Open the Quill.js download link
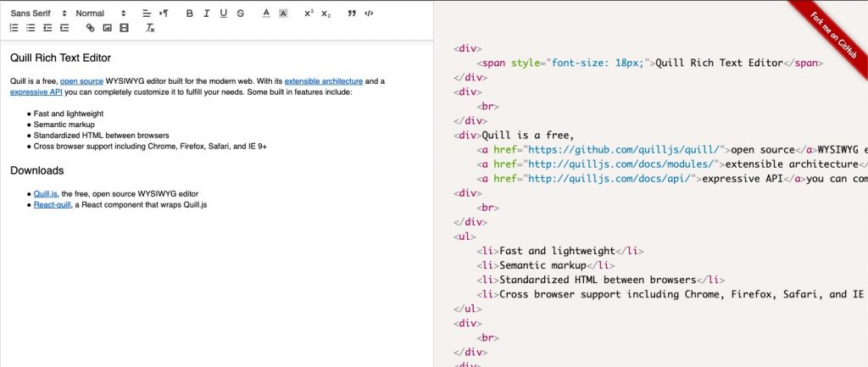 pos(46,194)
